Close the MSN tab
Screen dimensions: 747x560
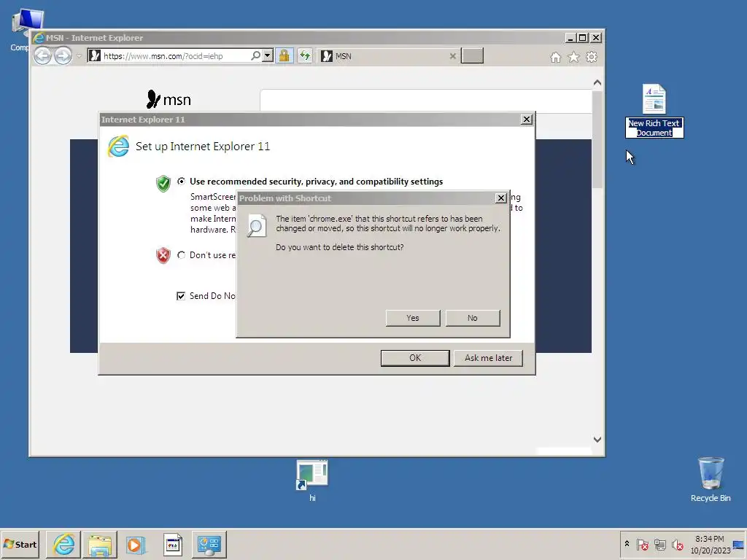452,56
